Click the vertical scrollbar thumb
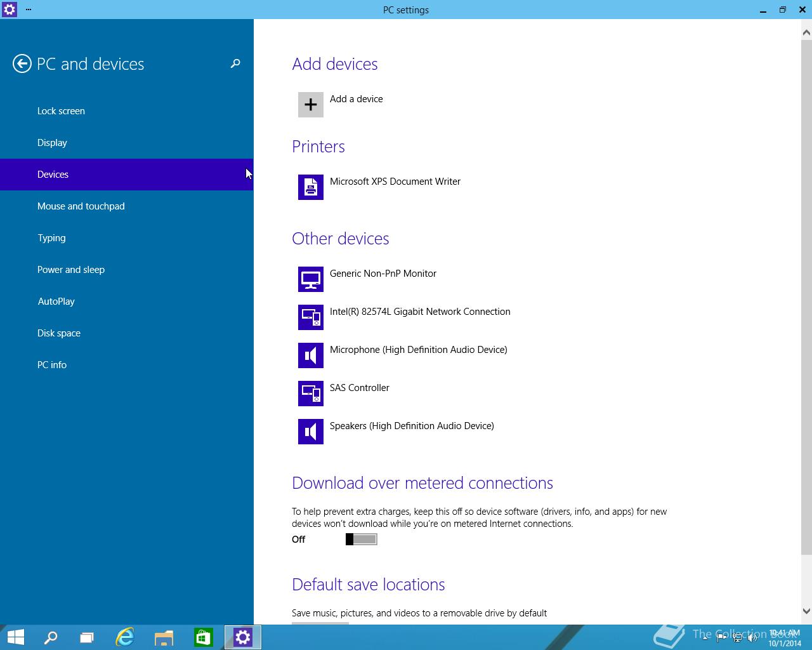Image resolution: width=812 pixels, height=650 pixels. [806, 296]
